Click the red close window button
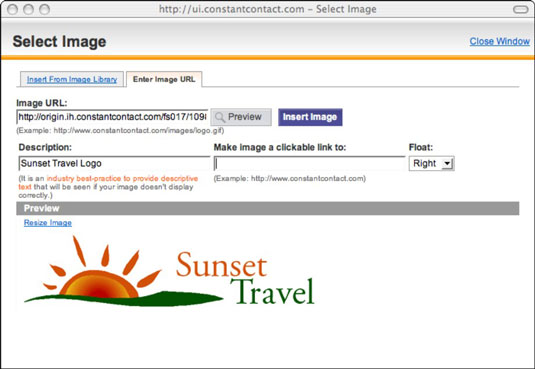This screenshot has width=535, height=369. tap(13, 9)
